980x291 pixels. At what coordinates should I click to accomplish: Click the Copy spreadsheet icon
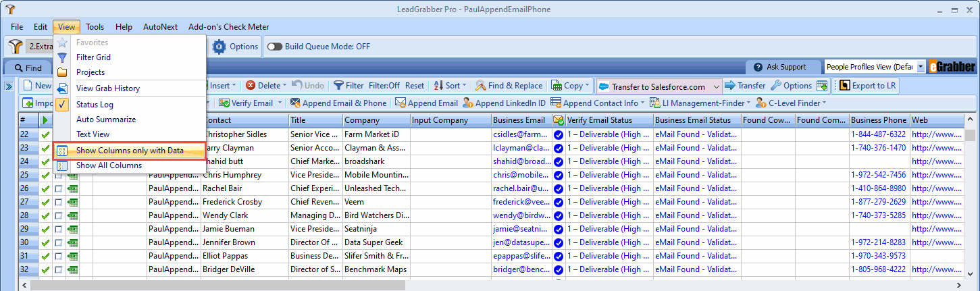click(x=557, y=86)
